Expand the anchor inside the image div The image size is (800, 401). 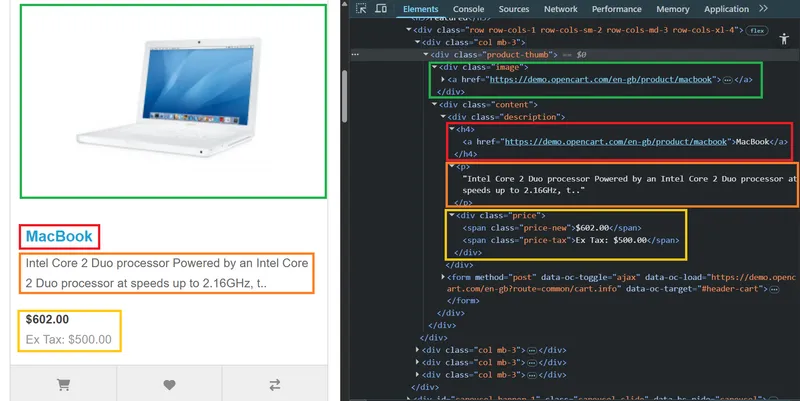[x=443, y=80]
